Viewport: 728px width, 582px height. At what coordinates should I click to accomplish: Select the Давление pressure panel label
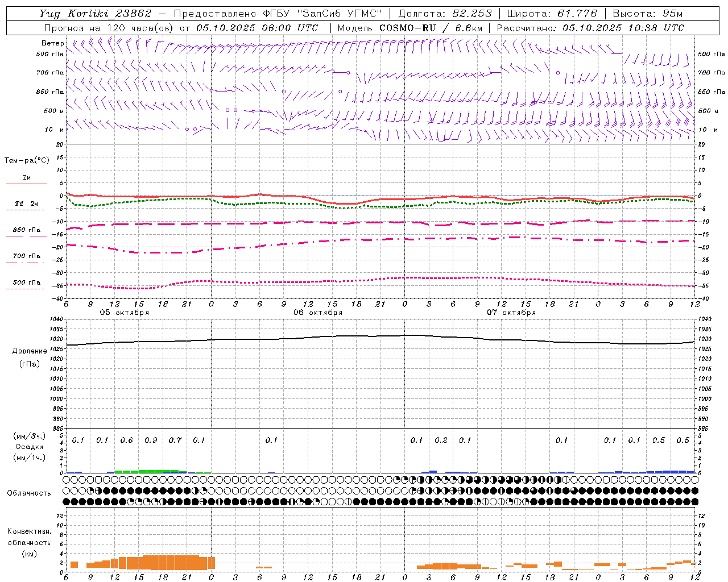(x=30, y=351)
